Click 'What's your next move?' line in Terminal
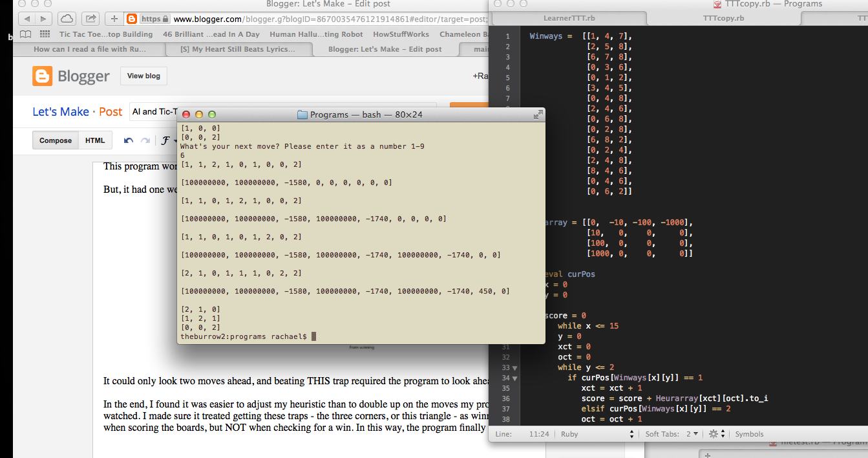The image size is (868, 458). pos(302,146)
